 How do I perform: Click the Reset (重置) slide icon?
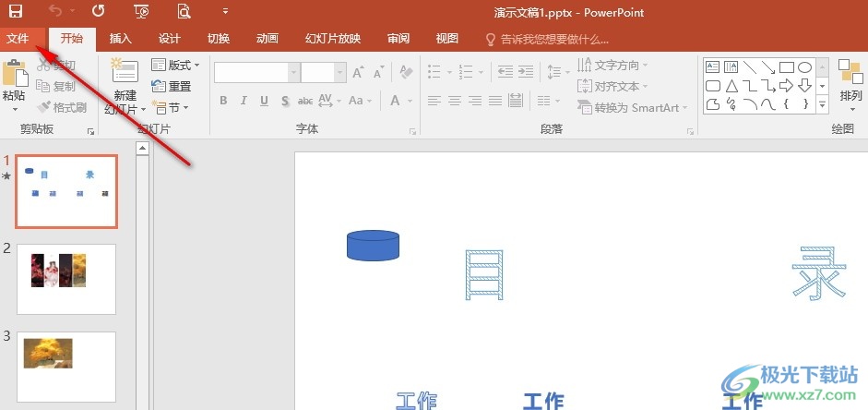(172, 86)
